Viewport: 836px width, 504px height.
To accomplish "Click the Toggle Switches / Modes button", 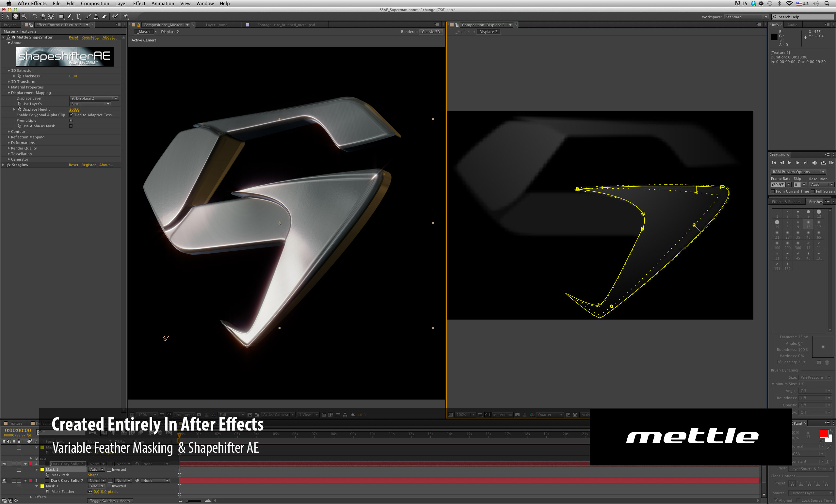I will [x=110, y=501].
